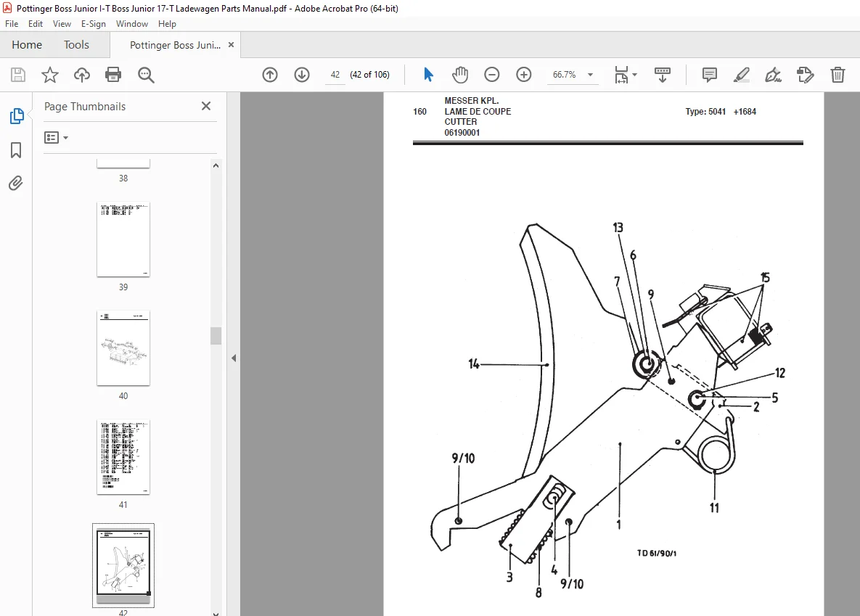Click 'LAME DE COUPE' heading text
The image size is (860, 616).
[478, 111]
